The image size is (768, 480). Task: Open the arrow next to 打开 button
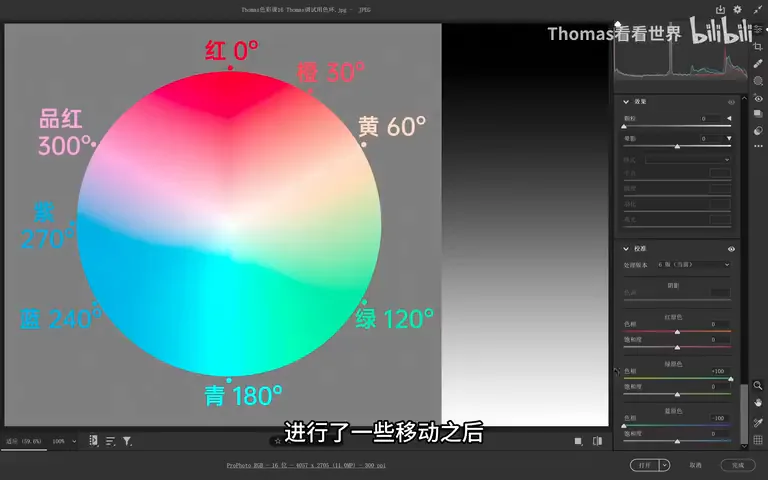tap(665, 465)
